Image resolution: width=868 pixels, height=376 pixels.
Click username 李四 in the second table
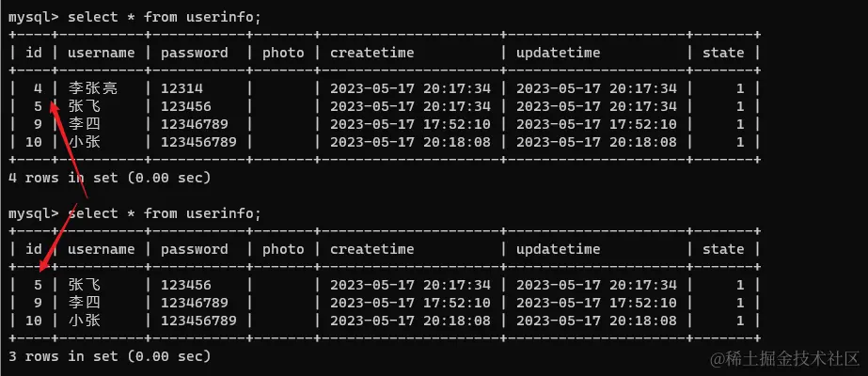85,303
